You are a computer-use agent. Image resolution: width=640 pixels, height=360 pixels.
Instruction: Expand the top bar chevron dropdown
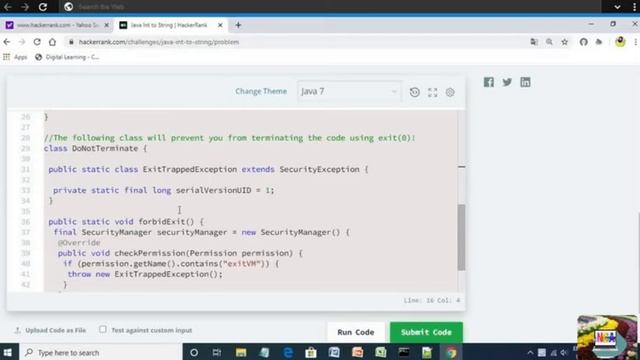[617, 7]
